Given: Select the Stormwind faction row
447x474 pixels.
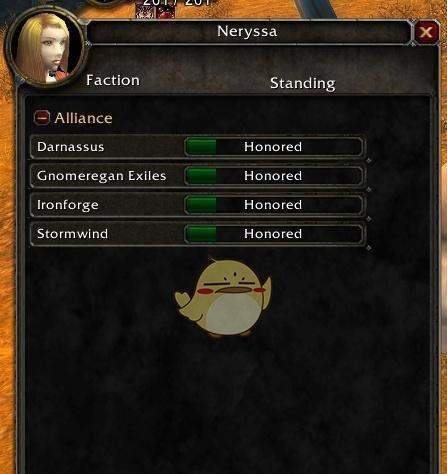Looking at the screenshot, I should click(x=198, y=234).
